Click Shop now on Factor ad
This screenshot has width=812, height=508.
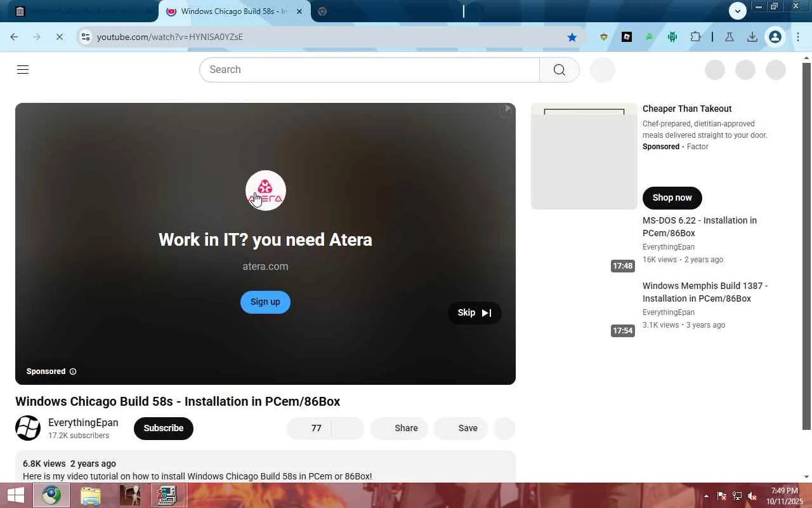tap(672, 198)
